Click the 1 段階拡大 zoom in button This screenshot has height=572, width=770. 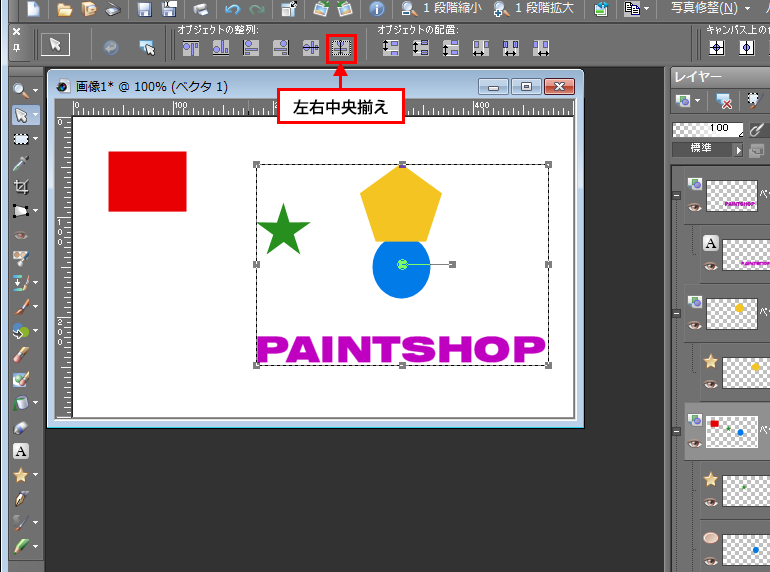pos(533,8)
